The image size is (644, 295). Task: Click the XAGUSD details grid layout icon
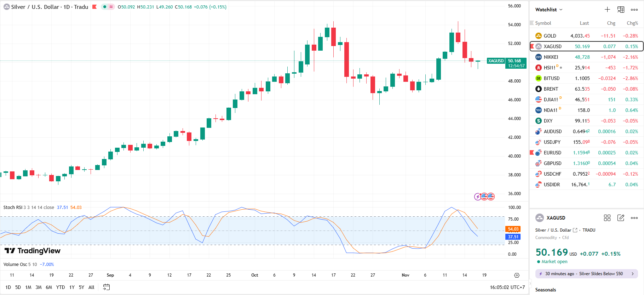607,218
